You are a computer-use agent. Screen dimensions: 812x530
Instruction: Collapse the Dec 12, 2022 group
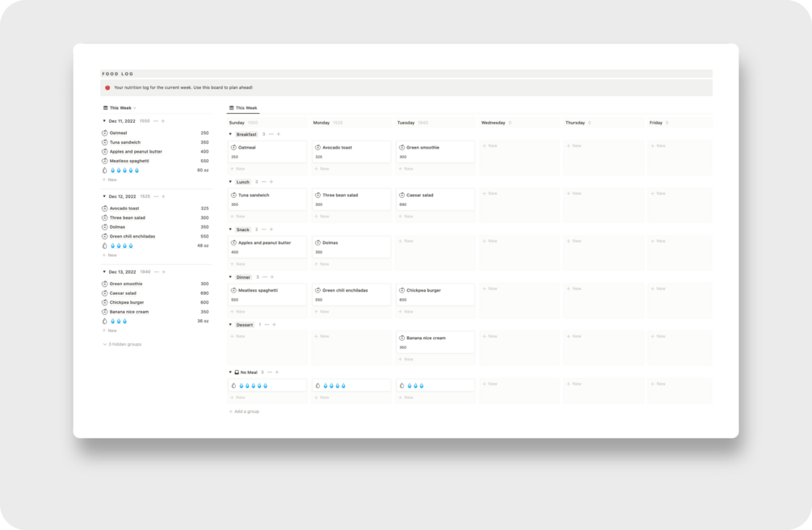pos(104,196)
